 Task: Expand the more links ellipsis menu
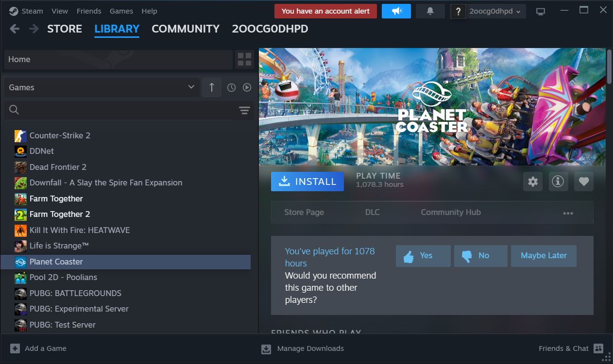[568, 213]
